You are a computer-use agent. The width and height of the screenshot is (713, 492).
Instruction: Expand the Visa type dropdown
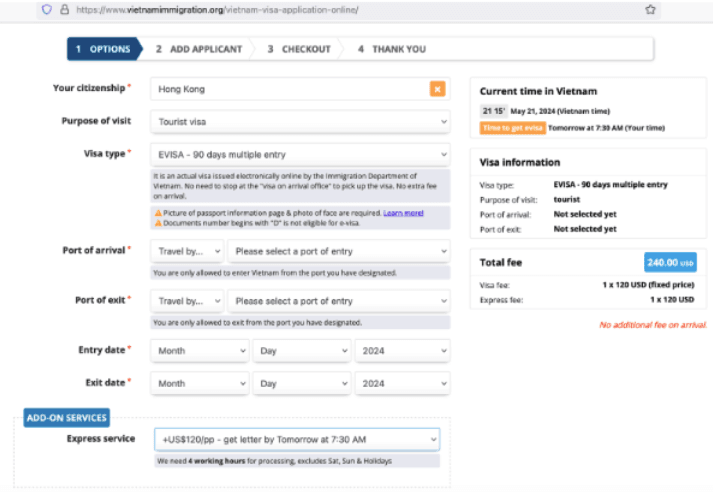(300, 155)
